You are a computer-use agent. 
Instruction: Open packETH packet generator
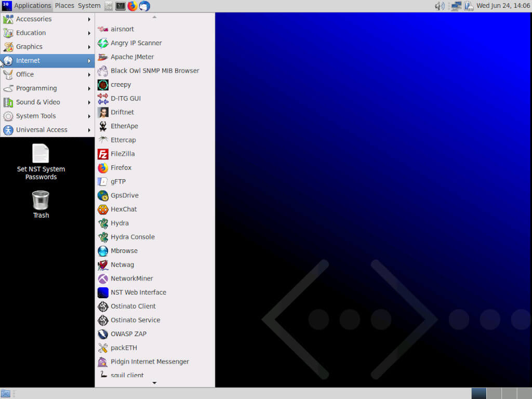(124, 348)
